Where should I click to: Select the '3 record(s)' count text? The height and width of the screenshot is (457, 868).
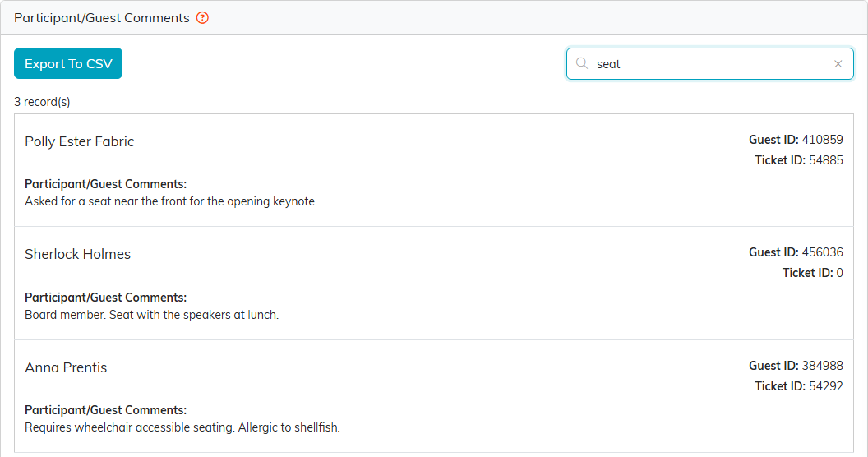tap(42, 102)
